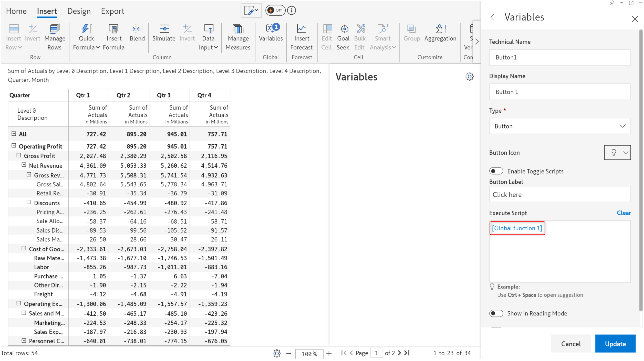
Task: Go to the last page
Action: coord(407,353)
